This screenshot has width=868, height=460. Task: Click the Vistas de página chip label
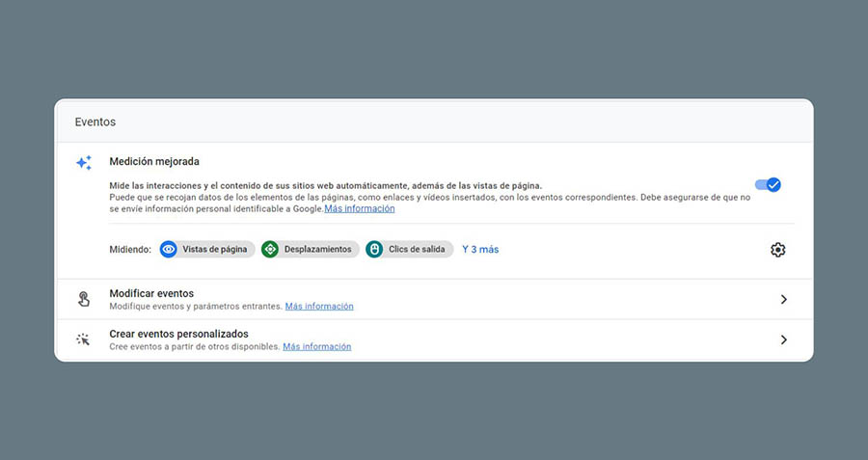214,249
